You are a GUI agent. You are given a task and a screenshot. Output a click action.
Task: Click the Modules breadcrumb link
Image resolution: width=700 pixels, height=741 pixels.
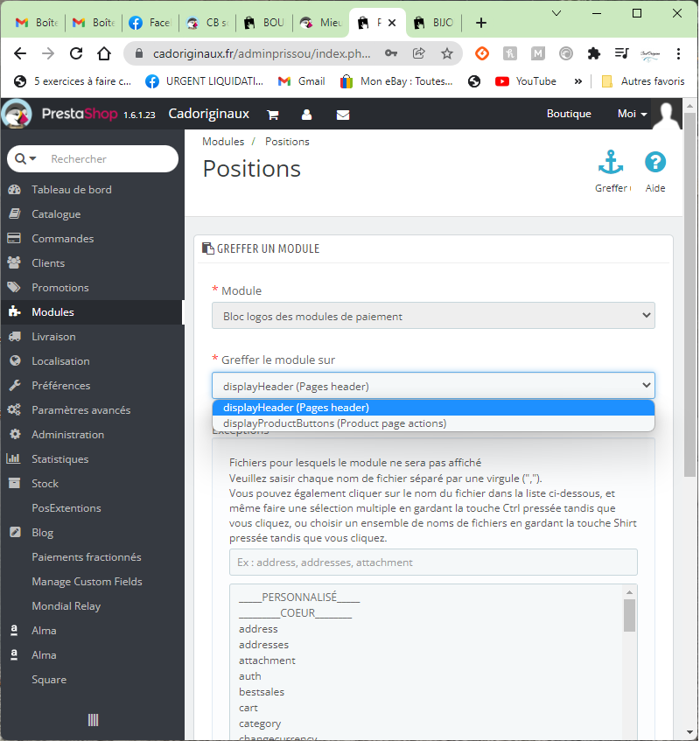click(x=224, y=142)
